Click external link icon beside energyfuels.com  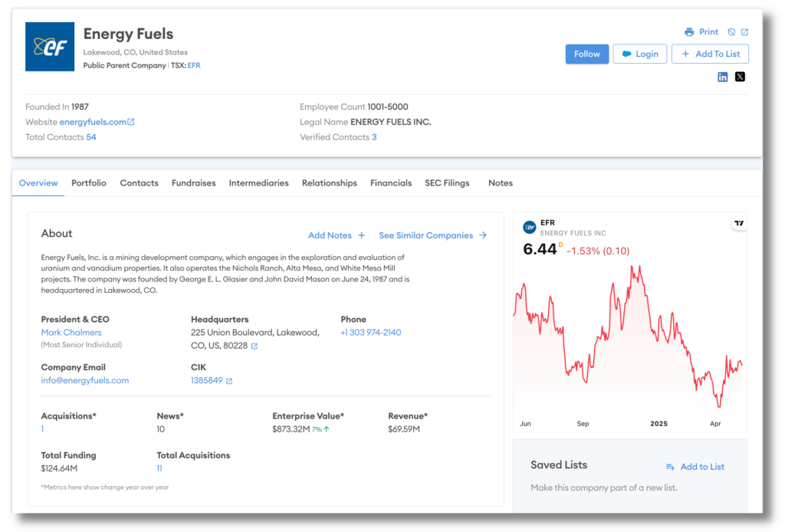click(x=130, y=122)
